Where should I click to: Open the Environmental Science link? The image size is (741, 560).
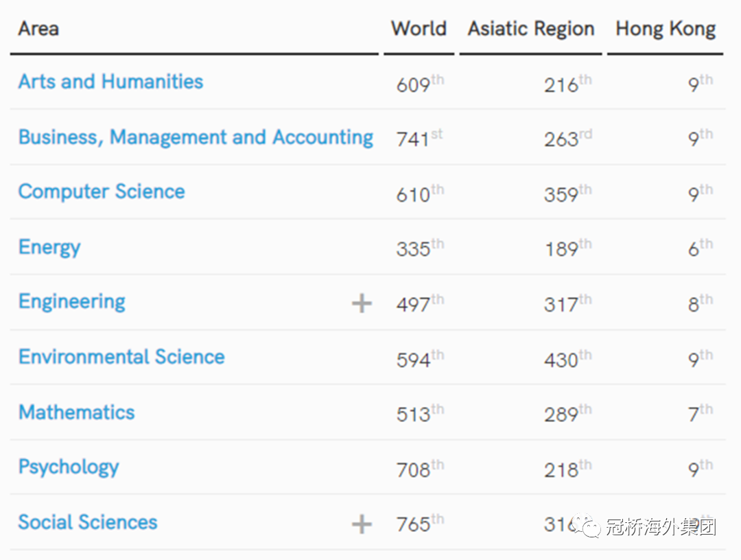coord(121,357)
